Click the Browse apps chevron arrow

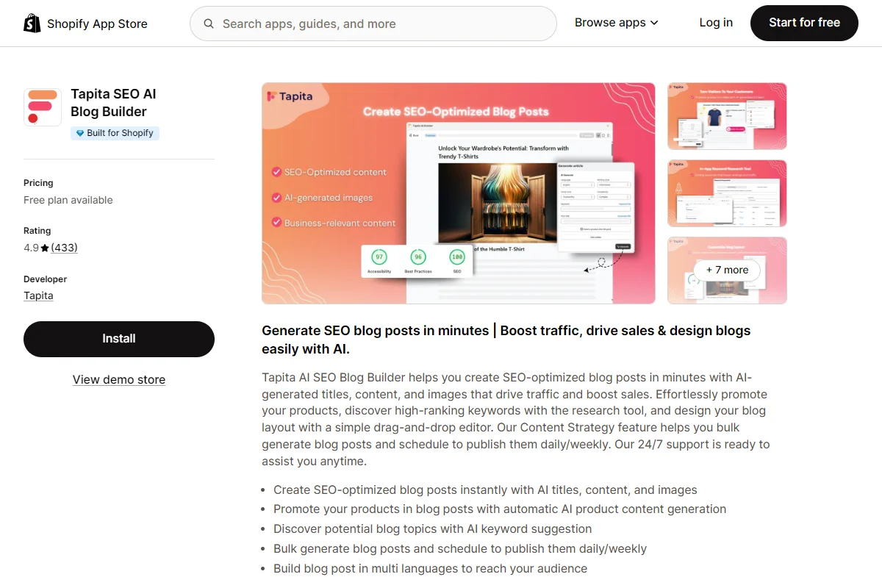click(x=654, y=24)
